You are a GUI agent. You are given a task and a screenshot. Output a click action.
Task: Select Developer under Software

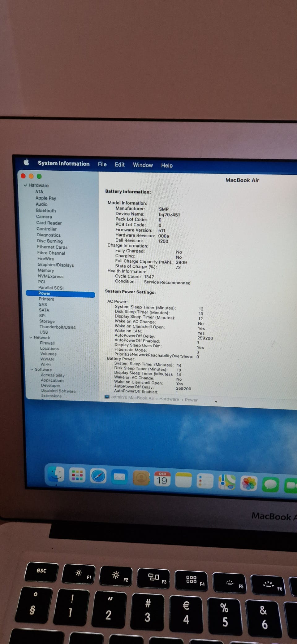(51, 385)
